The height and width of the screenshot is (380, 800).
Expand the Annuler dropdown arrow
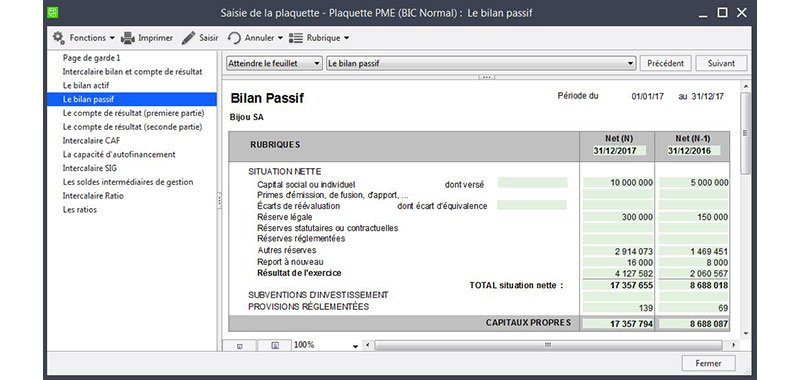click(280, 38)
